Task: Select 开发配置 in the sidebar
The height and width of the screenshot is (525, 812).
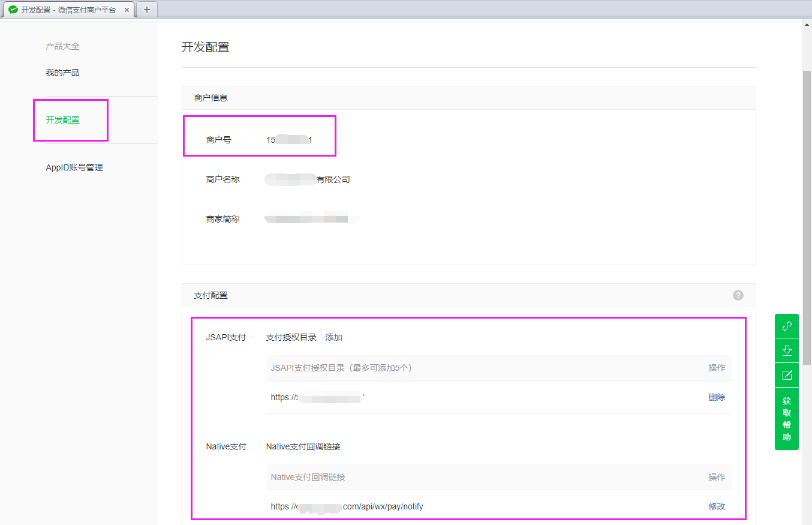Action: coord(63,120)
